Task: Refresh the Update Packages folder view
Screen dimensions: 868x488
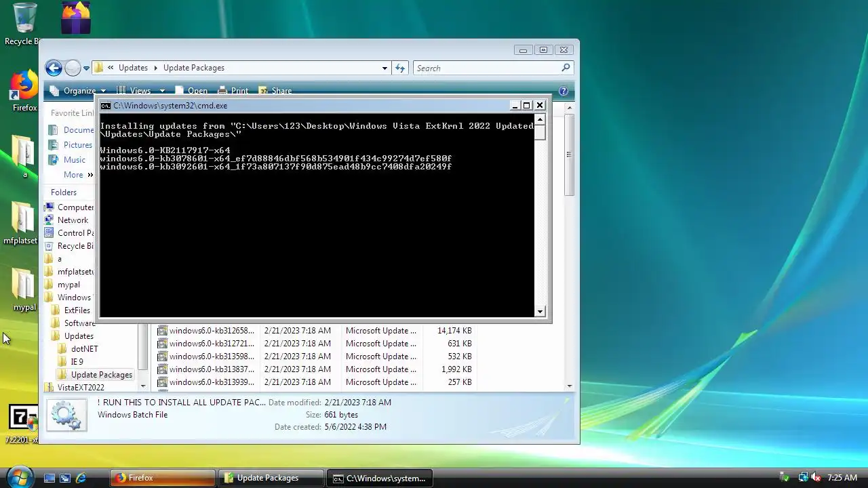Action: coord(400,68)
